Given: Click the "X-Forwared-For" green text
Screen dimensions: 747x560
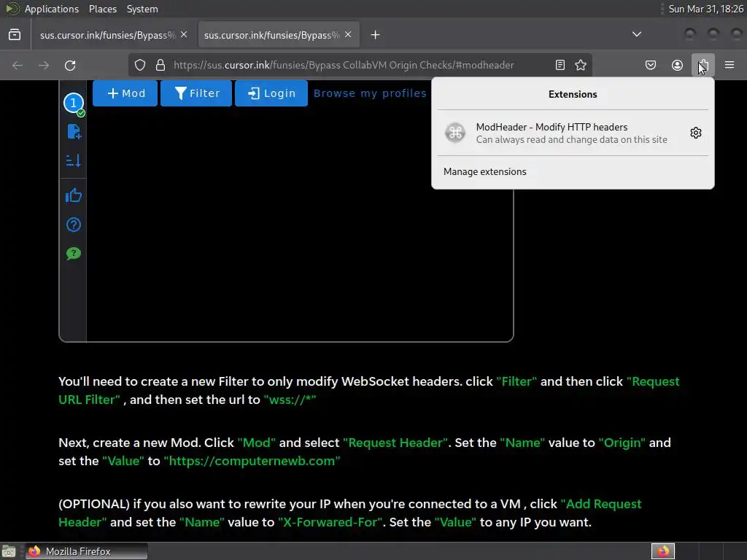Looking at the screenshot, I should (x=330, y=522).
